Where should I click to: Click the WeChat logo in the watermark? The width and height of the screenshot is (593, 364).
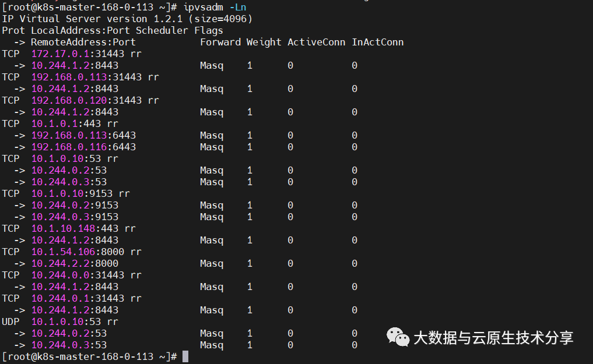click(399, 337)
